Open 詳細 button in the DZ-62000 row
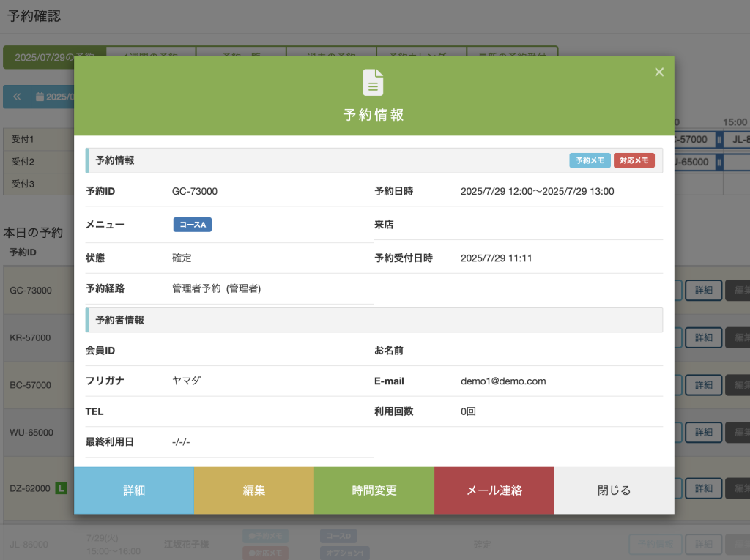This screenshot has width=750, height=560. pyautogui.click(x=704, y=488)
